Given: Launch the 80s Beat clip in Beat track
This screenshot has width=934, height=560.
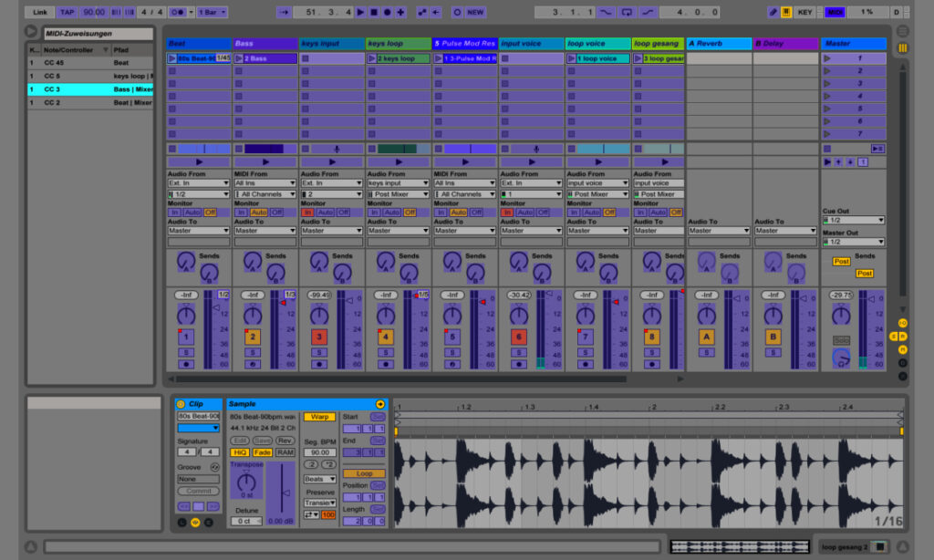Looking at the screenshot, I should pos(172,58).
